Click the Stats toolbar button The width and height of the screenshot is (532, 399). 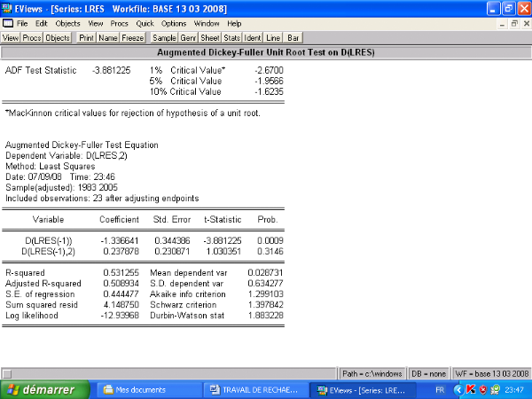231,37
